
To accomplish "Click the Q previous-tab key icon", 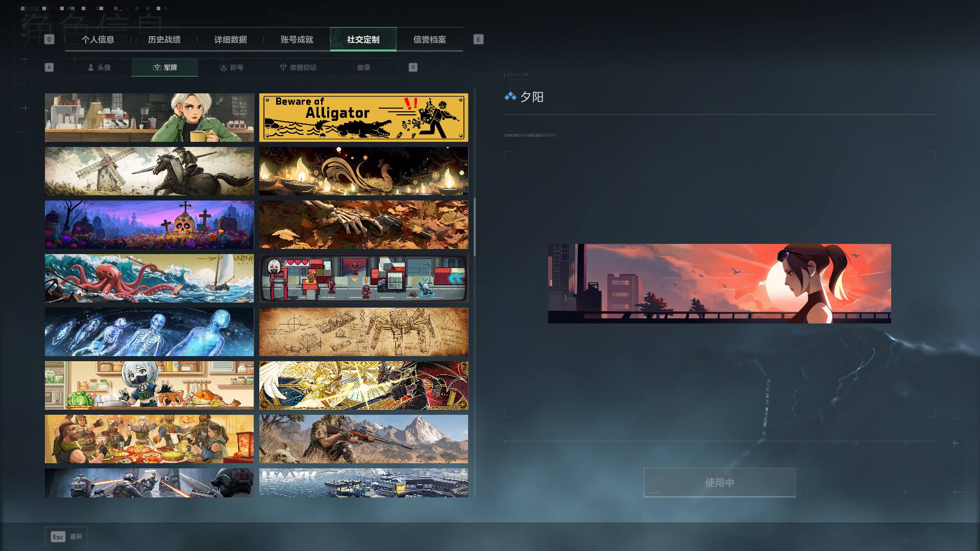I will [49, 39].
